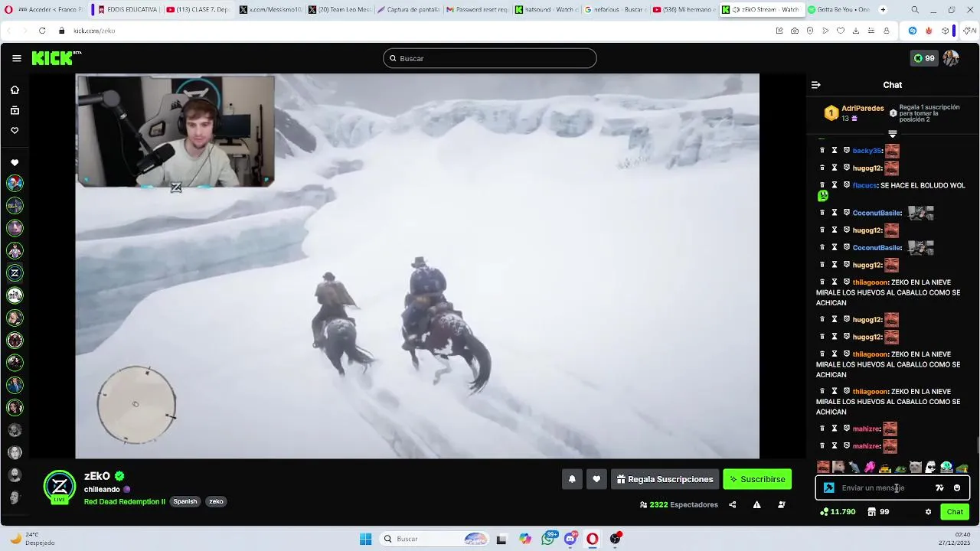Click username mahizre in last chat row
The height and width of the screenshot is (551, 980).
866,446
